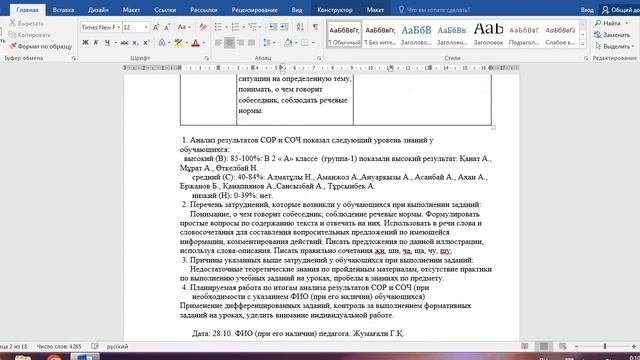Apply borders to selection

305,42
